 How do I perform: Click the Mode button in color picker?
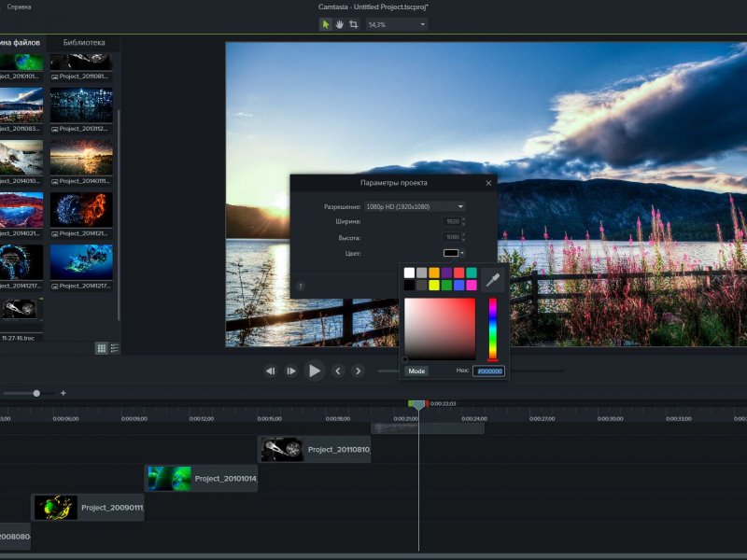click(416, 371)
